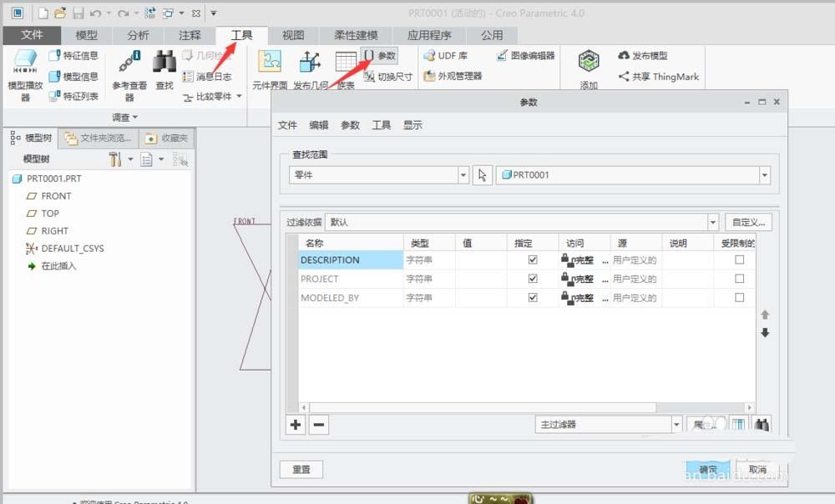Switch to the 视图 ribbon tab

(293, 35)
